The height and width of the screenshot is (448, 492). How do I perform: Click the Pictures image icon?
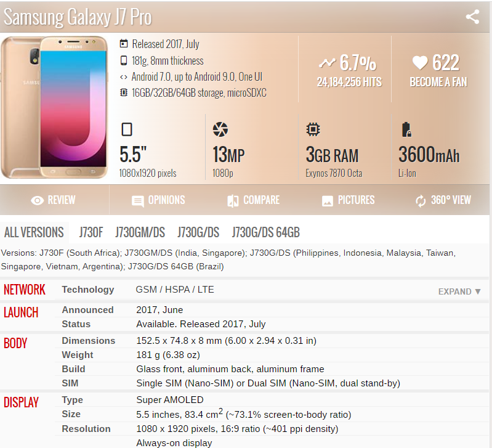(x=328, y=201)
